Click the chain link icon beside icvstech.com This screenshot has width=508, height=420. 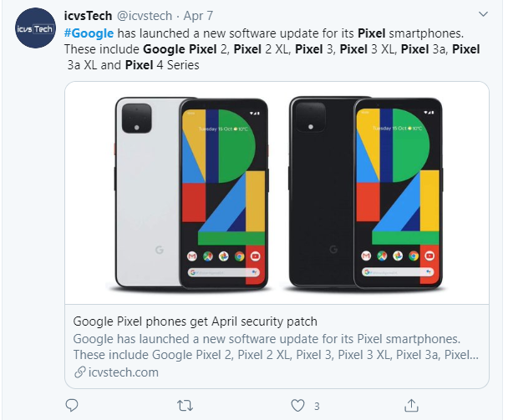pyautogui.click(x=79, y=372)
